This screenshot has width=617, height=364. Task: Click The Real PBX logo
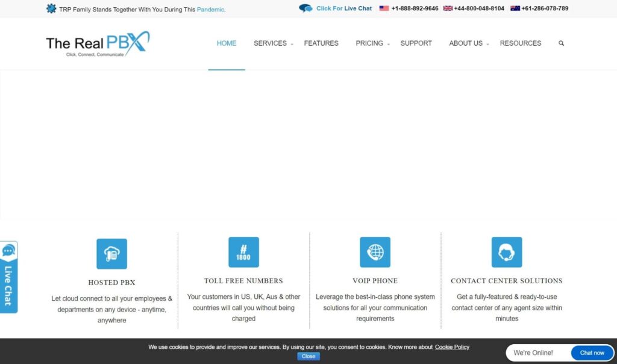tap(98, 43)
